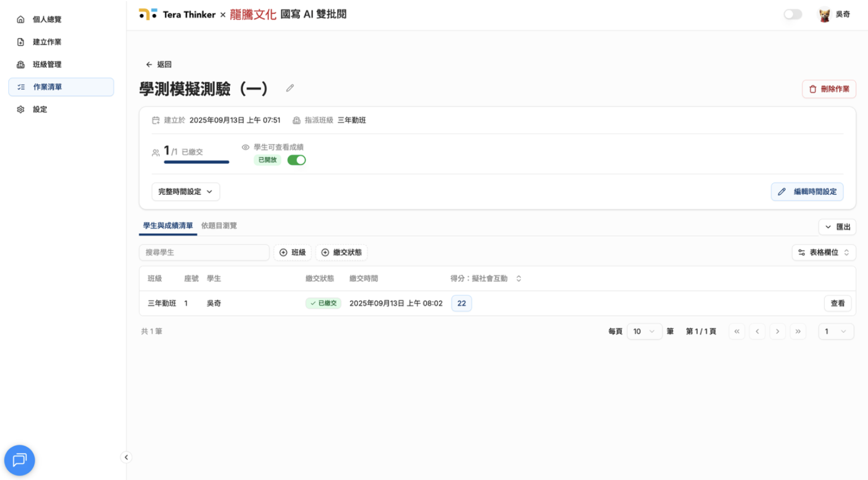The image size is (868, 480).
Task: Edit the assignment title via the pencil icon
Action: (x=289, y=87)
